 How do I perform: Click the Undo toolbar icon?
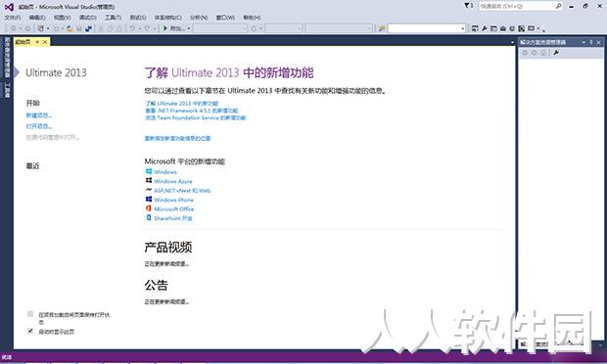coord(132,28)
